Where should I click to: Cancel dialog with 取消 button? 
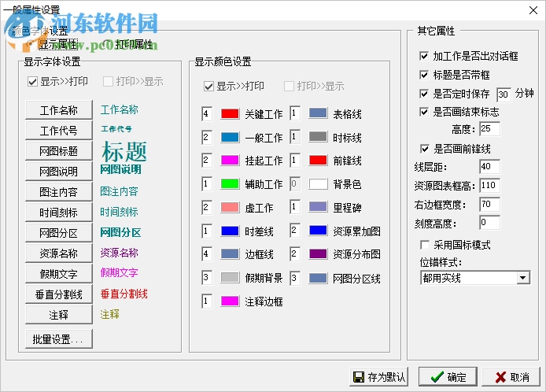pos(511,377)
